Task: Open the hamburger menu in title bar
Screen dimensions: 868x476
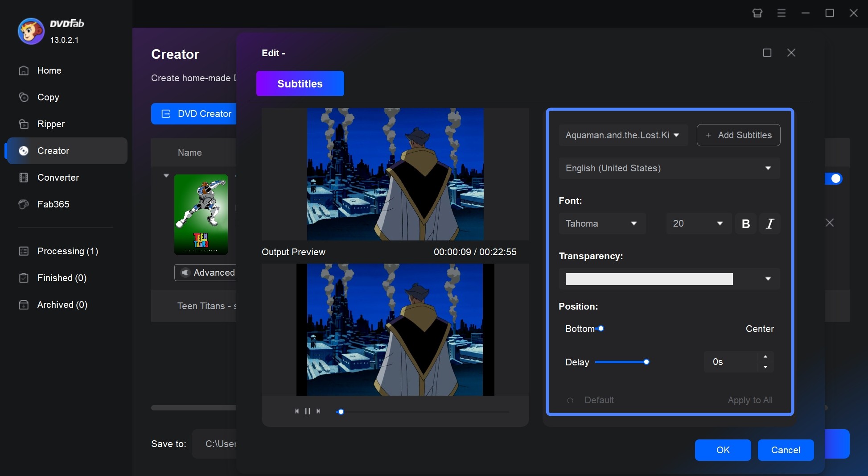Action: click(782, 13)
